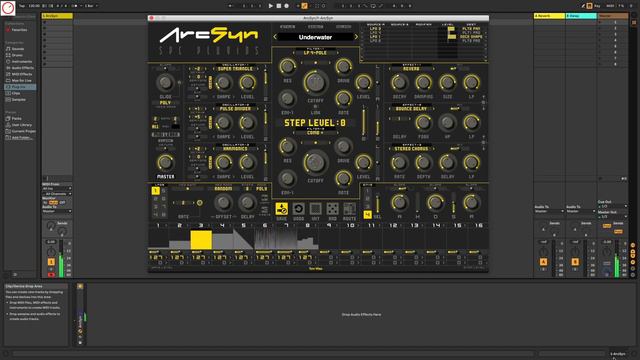Click the Filter 1 Res knob
Image resolution: width=640 pixels, height=360 pixels.
pos(287,67)
